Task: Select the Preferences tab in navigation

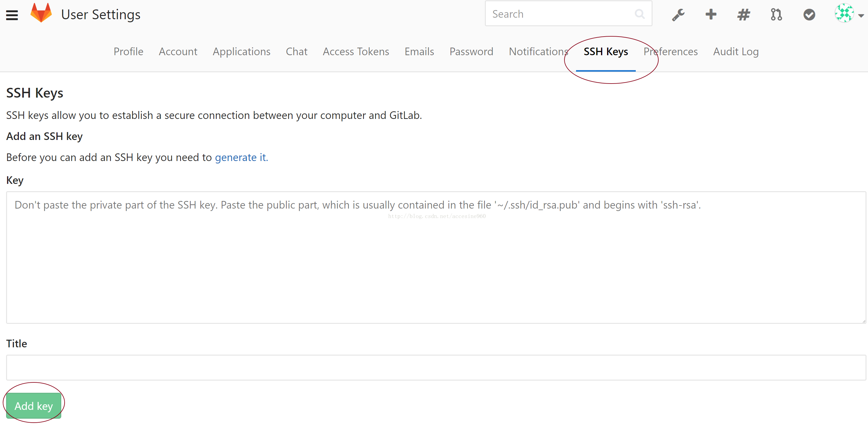Action: tap(670, 52)
